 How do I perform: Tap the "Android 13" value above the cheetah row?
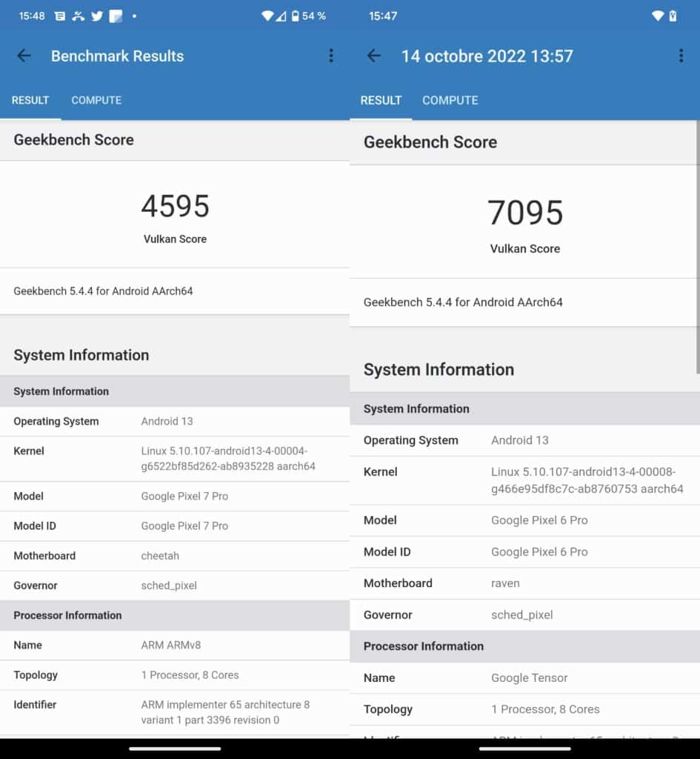pos(167,421)
